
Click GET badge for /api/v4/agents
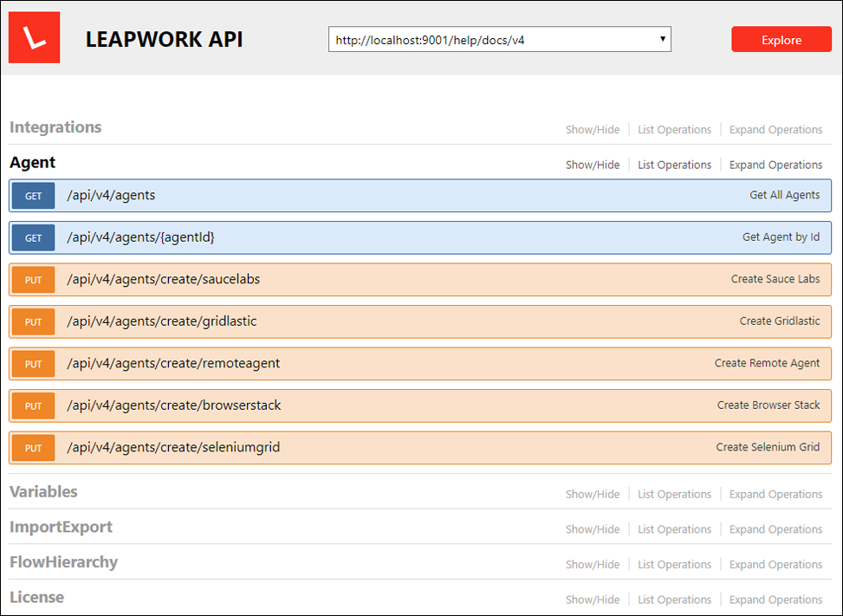point(33,196)
